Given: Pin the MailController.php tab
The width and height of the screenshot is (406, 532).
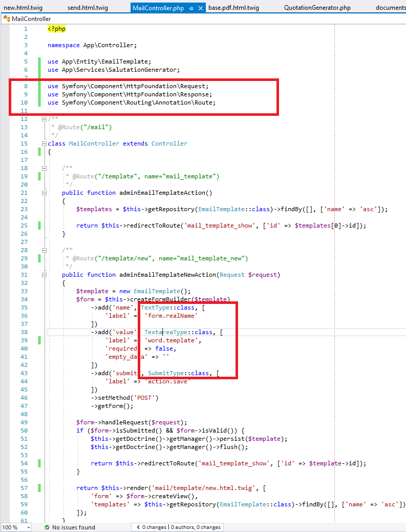Looking at the screenshot, I should coord(191,8).
